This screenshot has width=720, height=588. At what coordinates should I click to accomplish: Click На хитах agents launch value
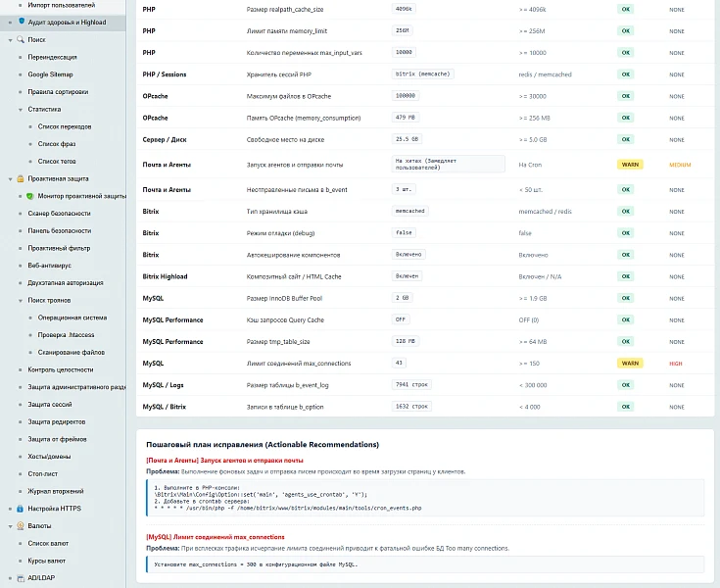tap(449, 164)
